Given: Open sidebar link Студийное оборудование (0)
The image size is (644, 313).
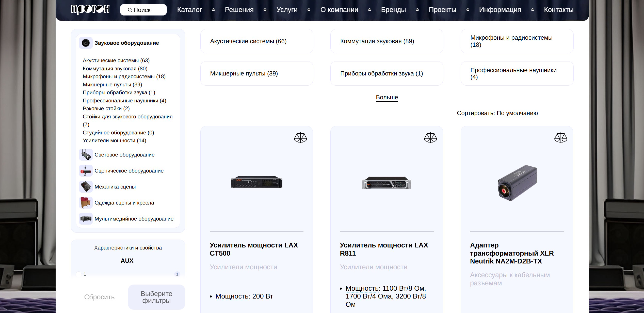Looking at the screenshot, I should coord(118,133).
